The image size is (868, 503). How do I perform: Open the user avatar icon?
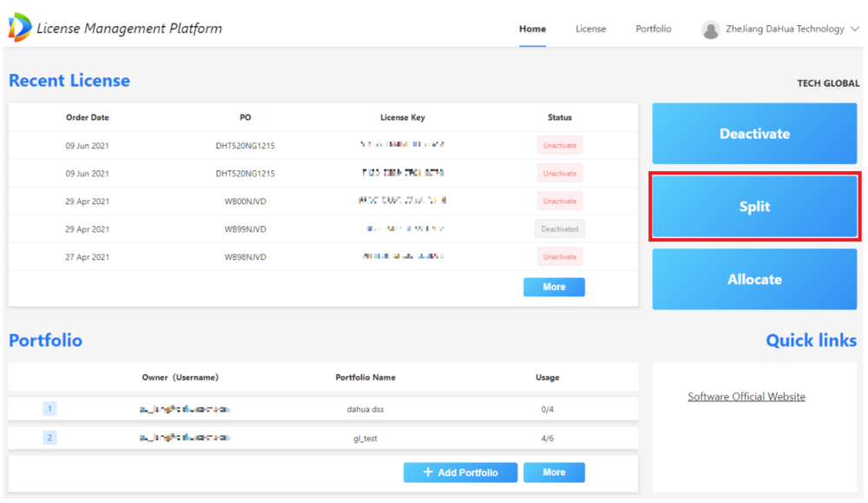(710, 30)
